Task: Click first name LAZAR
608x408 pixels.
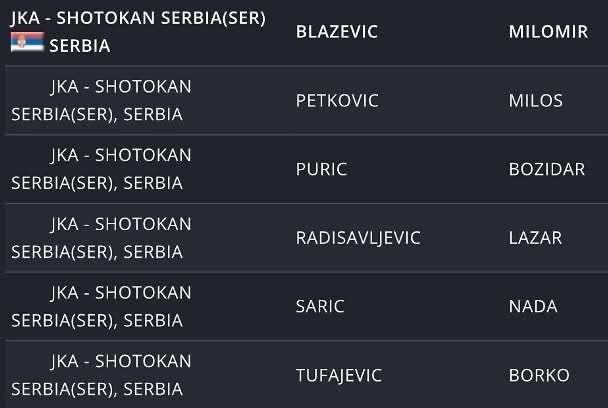Action: pyautogui.click(x=535, y=238)
